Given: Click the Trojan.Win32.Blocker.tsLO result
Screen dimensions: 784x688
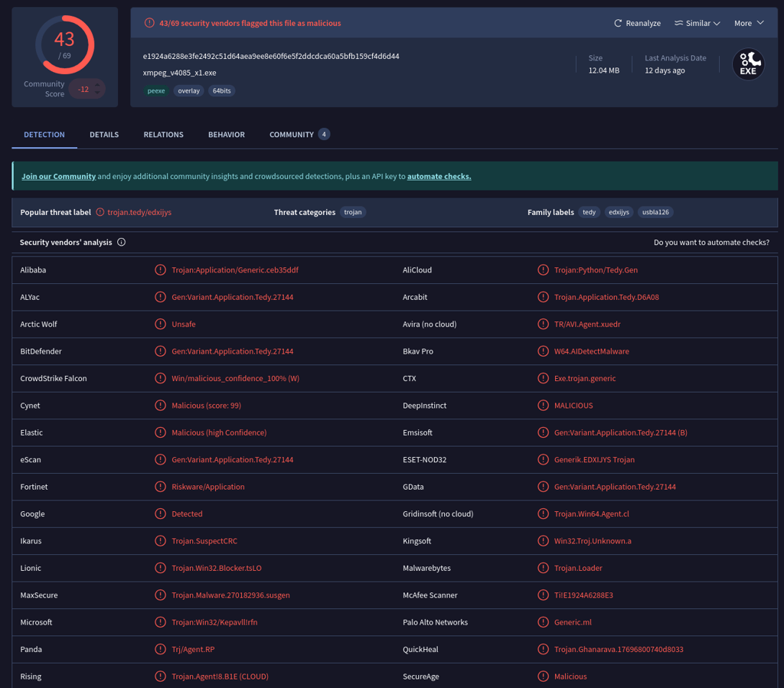Looking at the screenshot, I should [x=217, y=568].
